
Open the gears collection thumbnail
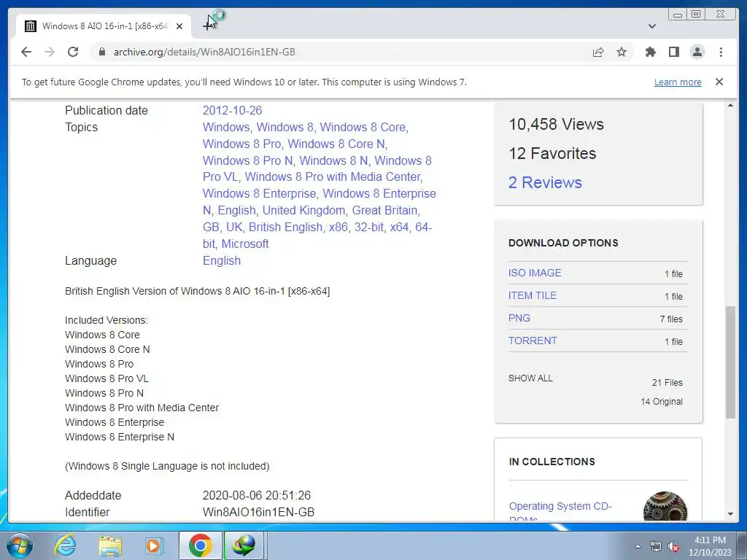pyautogui.click(x=665, y=506)
